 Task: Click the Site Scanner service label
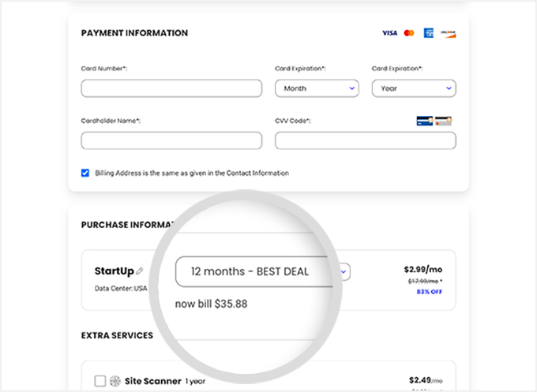(152, 381)
